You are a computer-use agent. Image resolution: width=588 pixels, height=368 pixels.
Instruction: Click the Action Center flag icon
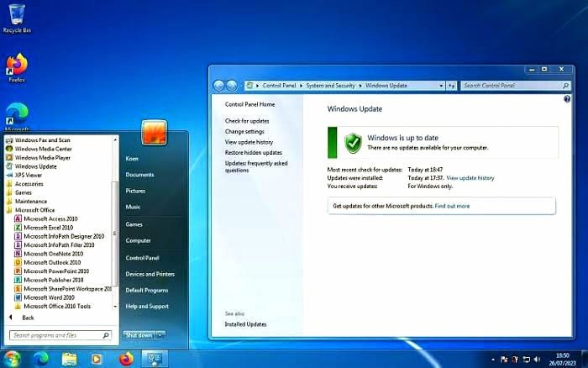tap(504, 360)
